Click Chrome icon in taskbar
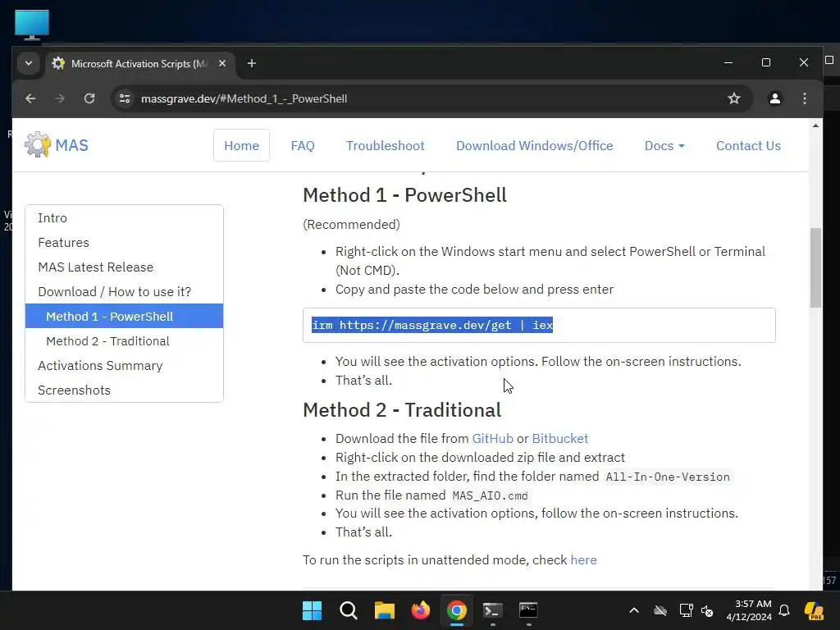 (x=456, y=610)
